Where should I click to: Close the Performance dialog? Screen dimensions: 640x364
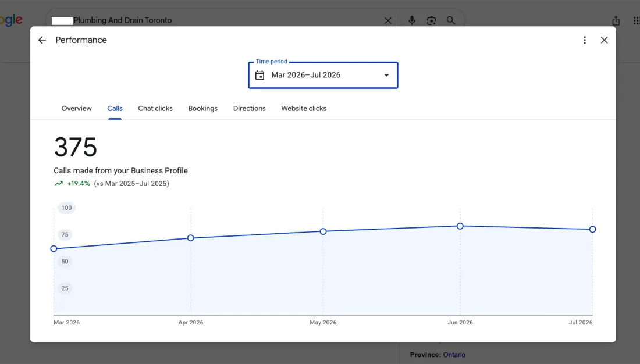pyautogui.click(x=604, y=40)
